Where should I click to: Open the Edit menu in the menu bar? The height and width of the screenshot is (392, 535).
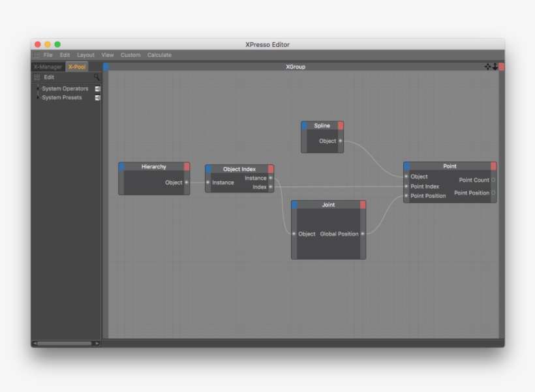click(x=65, y=55)
